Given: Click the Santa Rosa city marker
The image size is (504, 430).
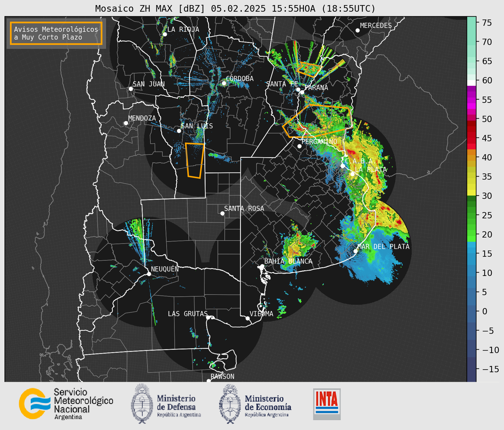Looking at the screenshot, I should point(222,214).
